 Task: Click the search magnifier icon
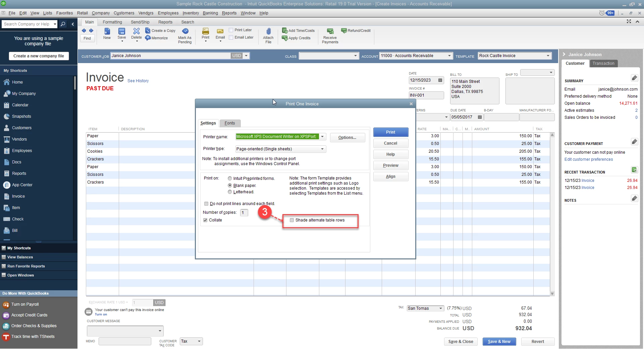click(x=63, y=24)
